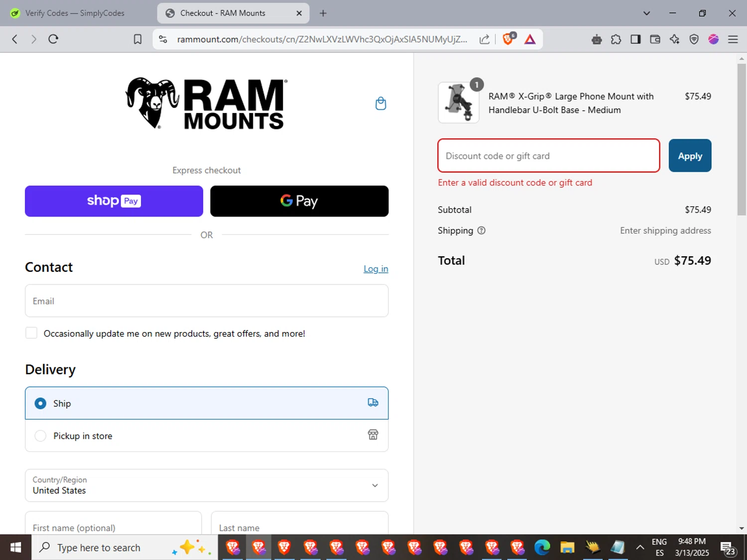Screen dimensions: 747x560
Task: Open Brave VPN shield icon
Action: [x=694, y=39]
